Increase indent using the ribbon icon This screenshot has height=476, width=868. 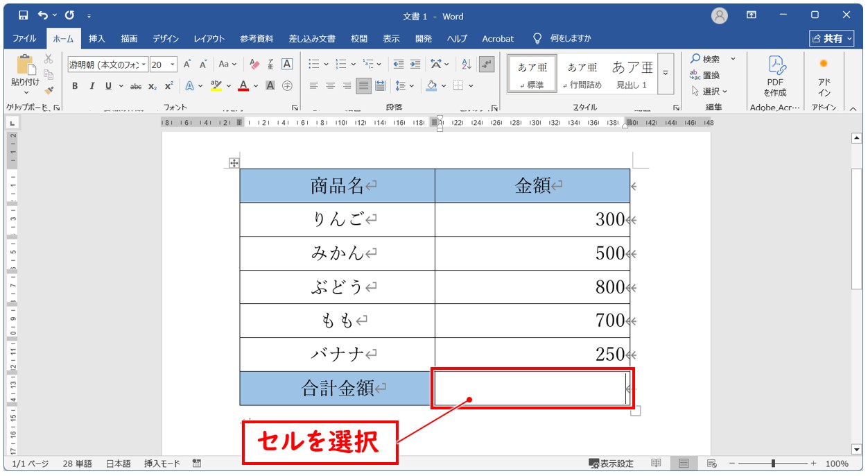pos(415,65)
